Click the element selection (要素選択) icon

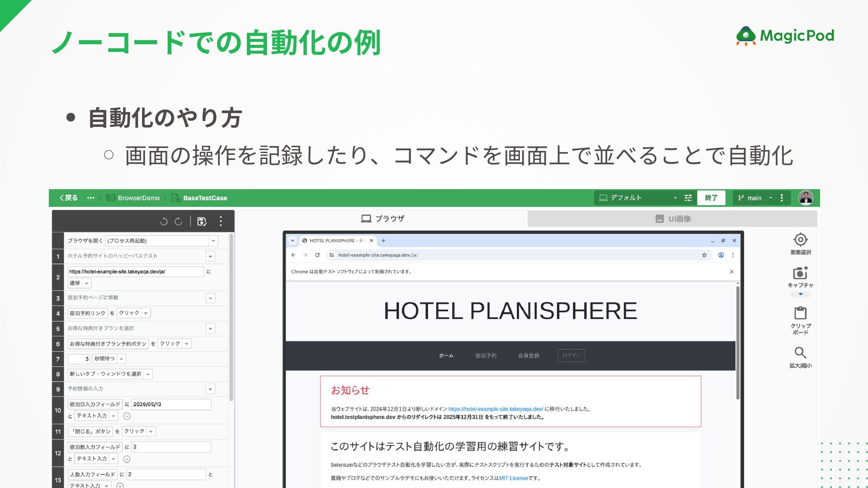coord(800,240)
